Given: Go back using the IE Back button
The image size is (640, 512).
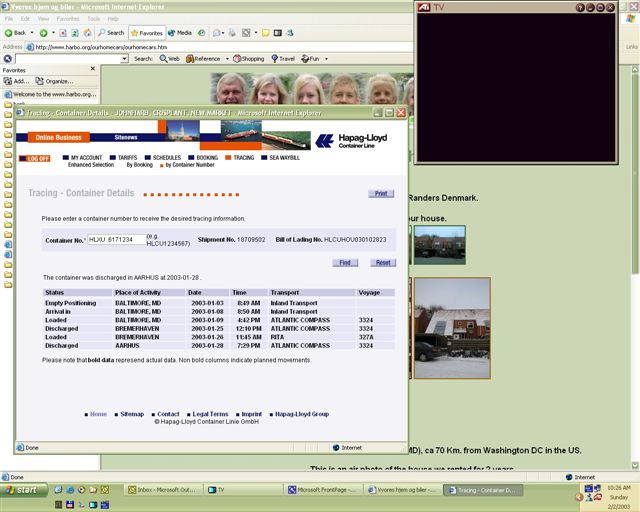Looking at the screenshot, I should [x=15, y=33].
